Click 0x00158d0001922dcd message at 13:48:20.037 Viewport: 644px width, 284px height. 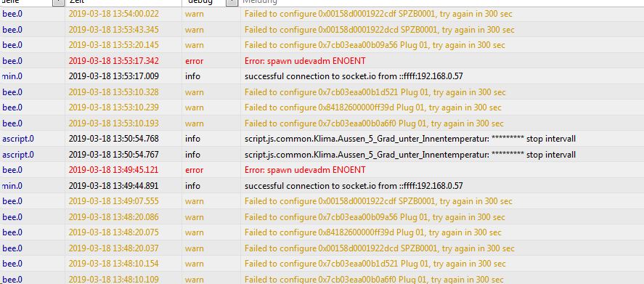point(380,248)
